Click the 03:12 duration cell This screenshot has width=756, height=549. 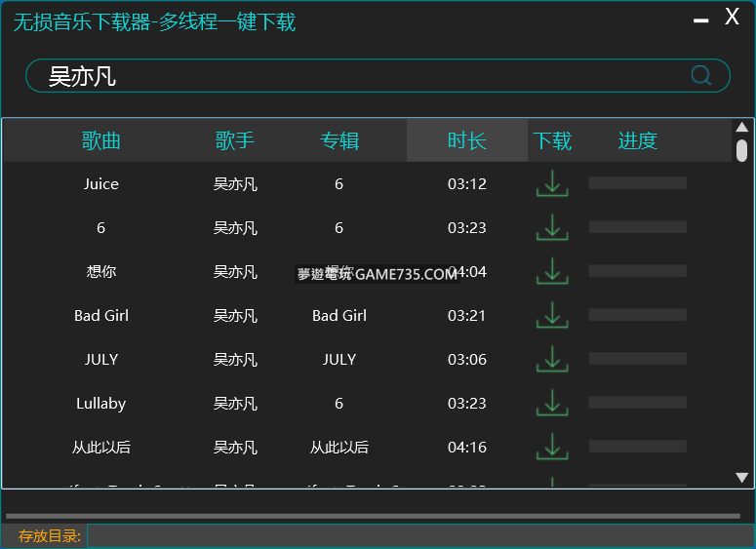466,183
